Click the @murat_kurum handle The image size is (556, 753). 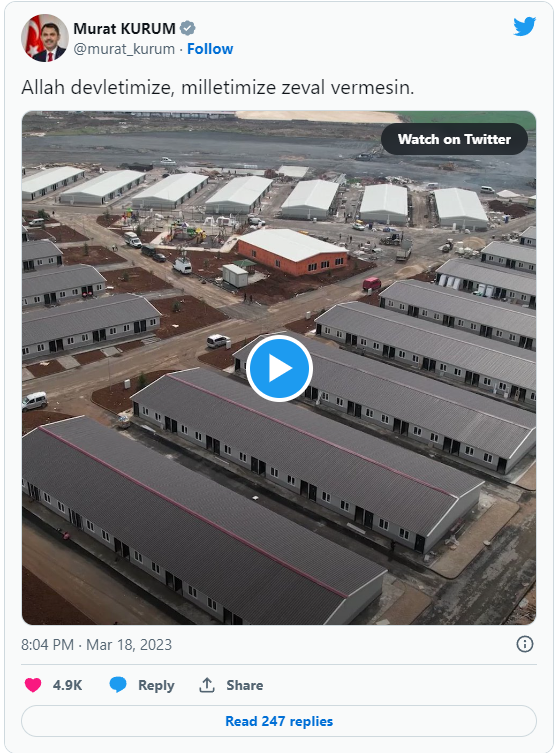(124, 49)
